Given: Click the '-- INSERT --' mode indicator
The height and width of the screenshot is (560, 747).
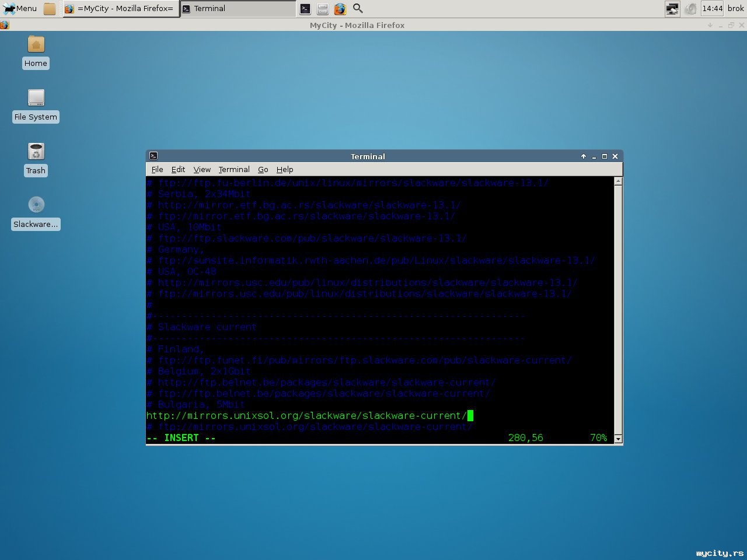Looking at the screenshot, I should point(181,437).
